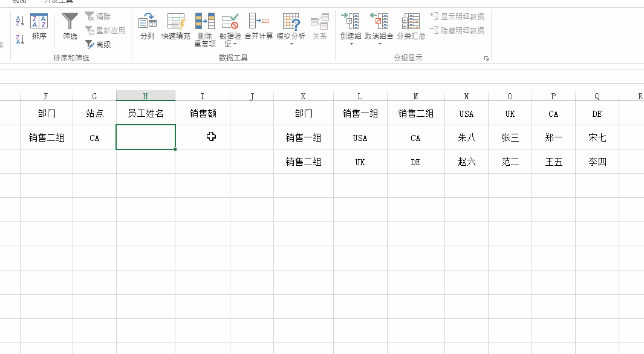
Task: Click the 站点 header cell
Action: [x=94, y=114]
